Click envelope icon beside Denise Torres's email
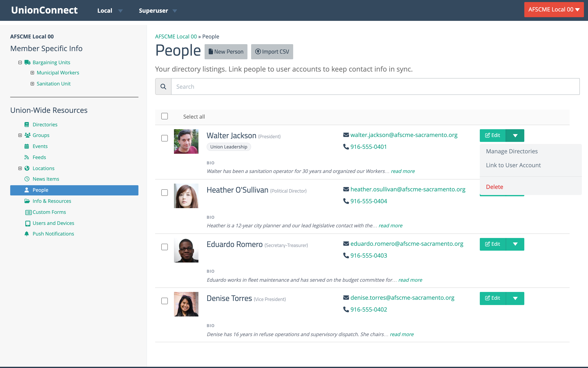The image size is (588, 368). pyautogui.click(x=346, y=298)
